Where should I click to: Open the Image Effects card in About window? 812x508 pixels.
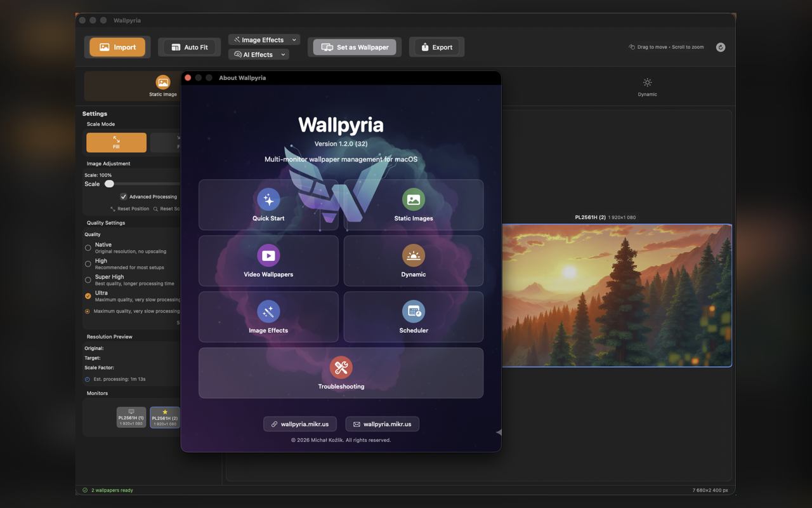pyautogui.click(x=268, y=317)
